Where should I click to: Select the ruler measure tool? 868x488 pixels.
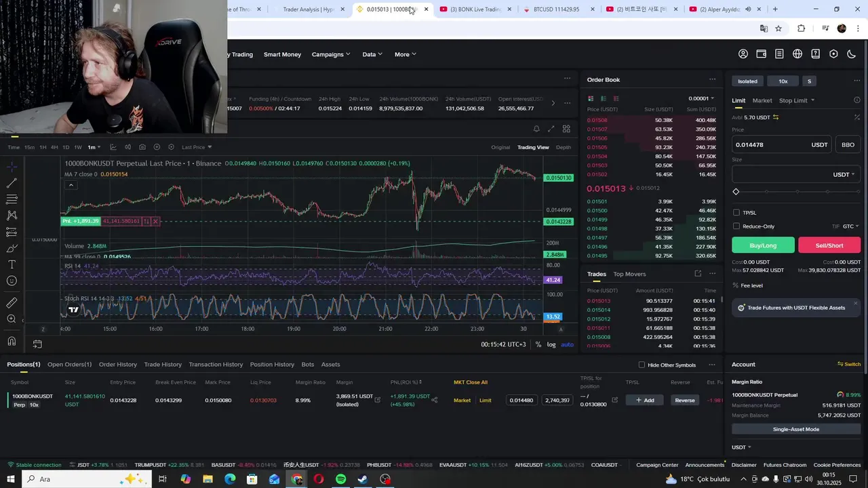point(12,303)
